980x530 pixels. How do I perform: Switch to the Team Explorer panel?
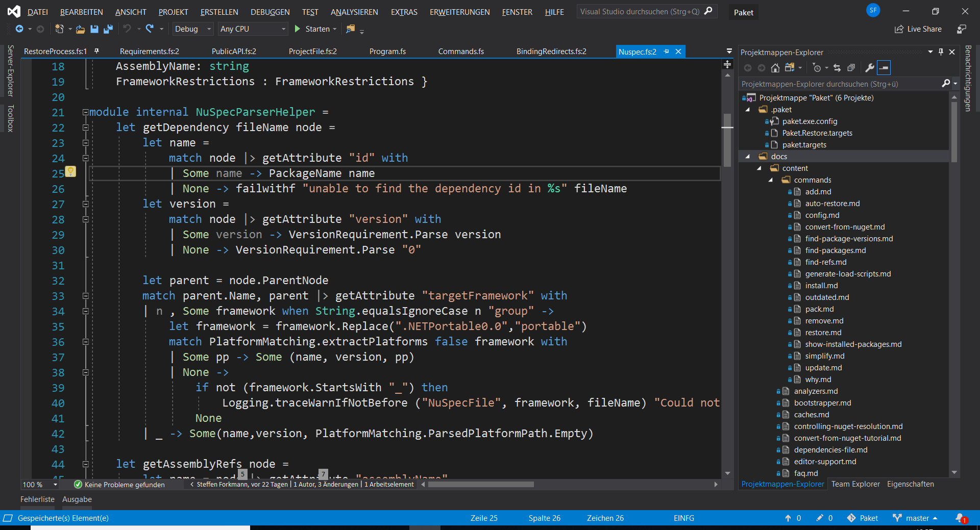[x=855, y=484]
